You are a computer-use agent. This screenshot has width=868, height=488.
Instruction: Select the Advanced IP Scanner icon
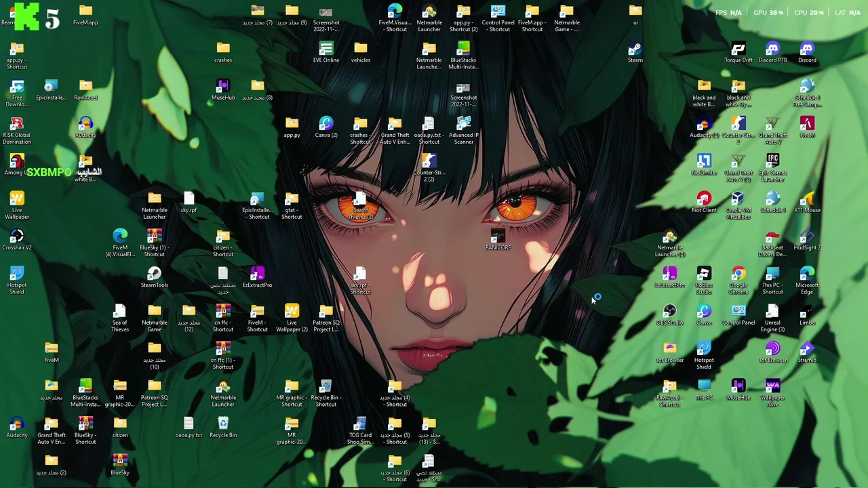[463, 130]
